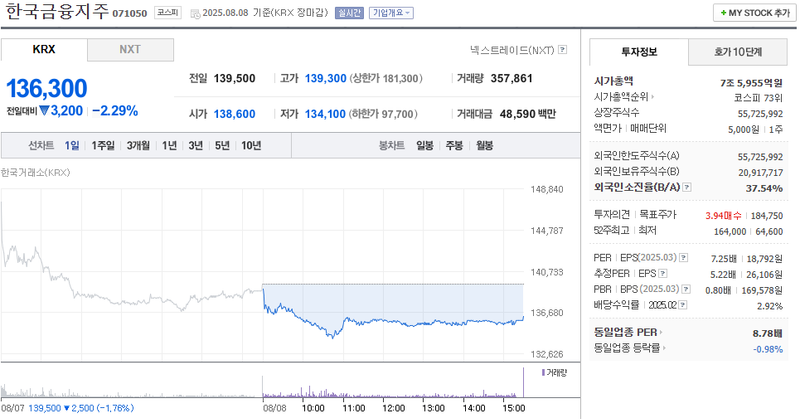Switch to 월봉 candlestick chart
Screen dimensions: 800x419
click(485, 145)
